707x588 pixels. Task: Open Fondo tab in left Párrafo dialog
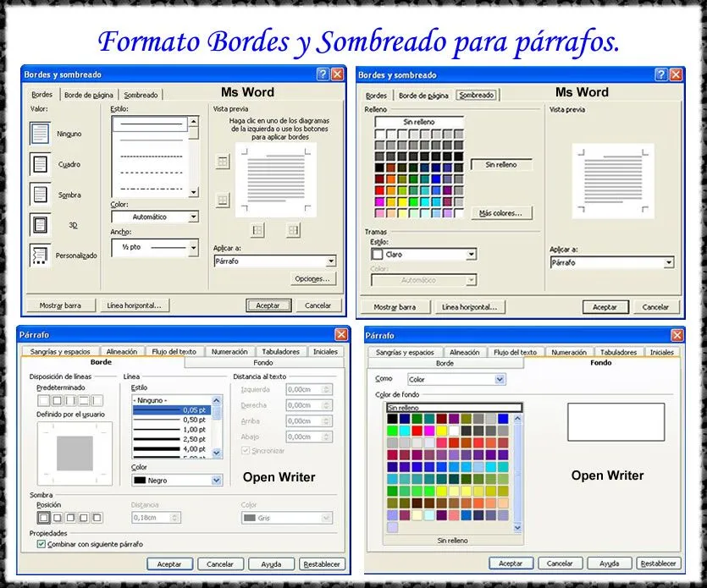[x=262, y=363]
